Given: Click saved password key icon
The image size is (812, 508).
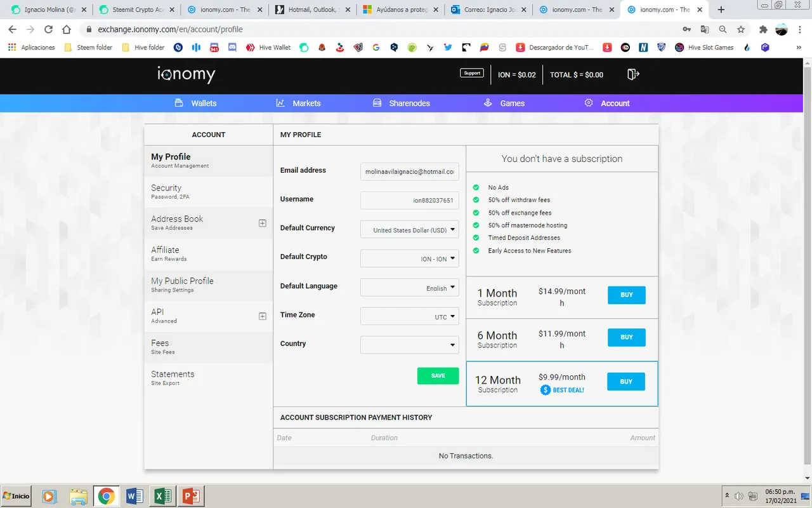Looking at the screenshot, I should coord(686,29).
